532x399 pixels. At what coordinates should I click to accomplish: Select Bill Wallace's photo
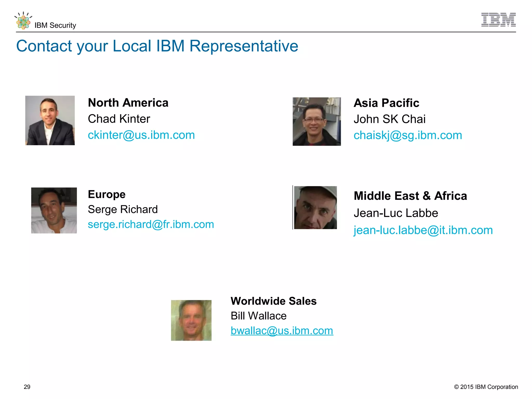pyautogui.click(x=191, y=320)
